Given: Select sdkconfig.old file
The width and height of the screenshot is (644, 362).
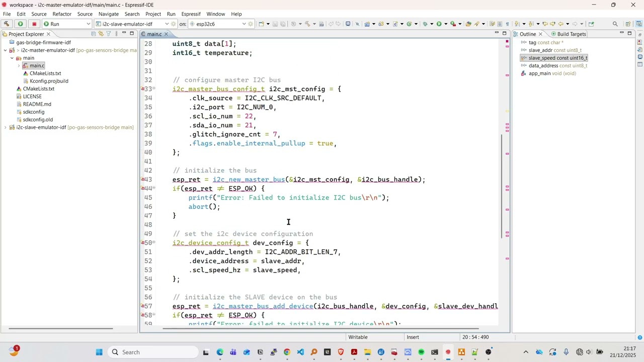Looking at the screenshot, I should tap(38, 120).
